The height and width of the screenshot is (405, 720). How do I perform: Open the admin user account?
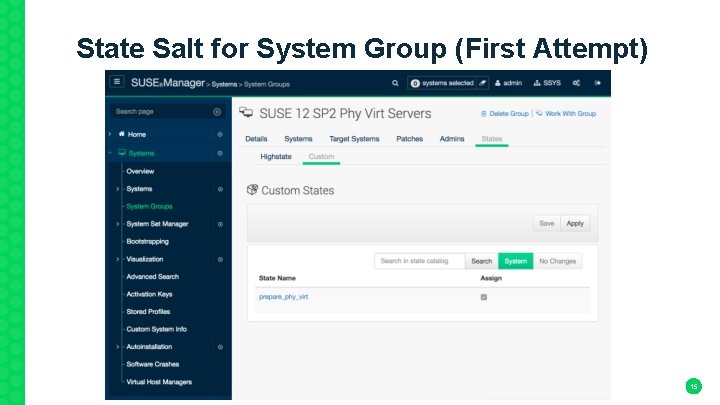pyautogui.click(x=508, y=83)
